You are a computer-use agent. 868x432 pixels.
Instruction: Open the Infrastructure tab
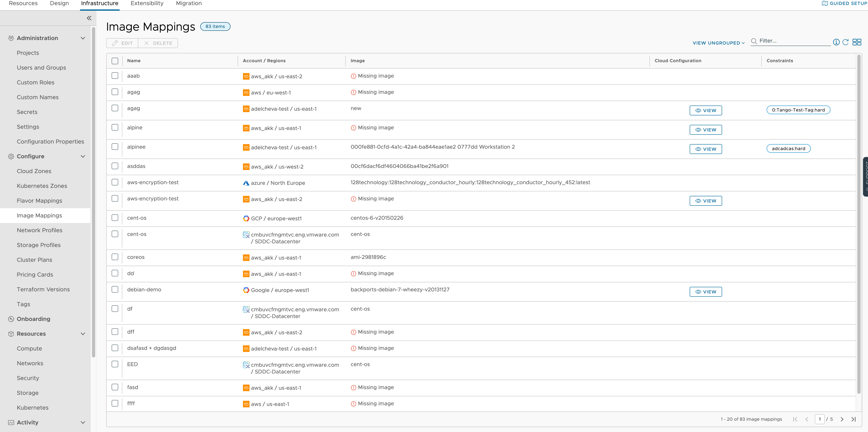[x=99, y=4]
